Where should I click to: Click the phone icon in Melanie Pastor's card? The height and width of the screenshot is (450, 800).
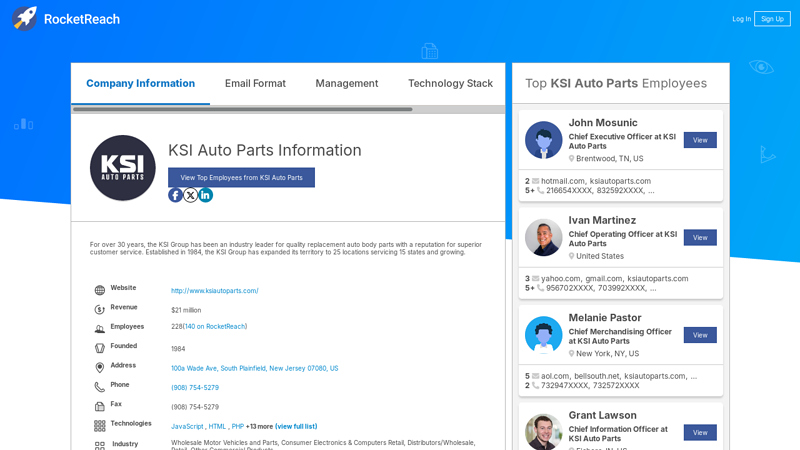coord(535,385)
